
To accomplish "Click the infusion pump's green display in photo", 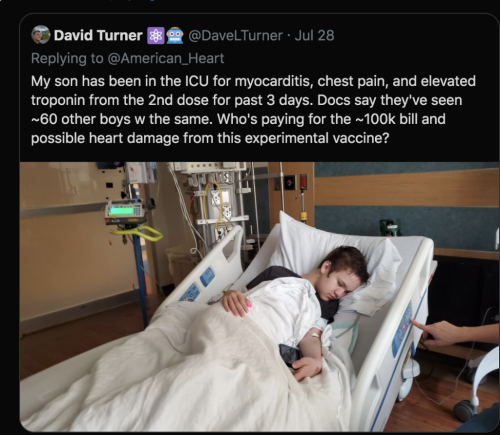I will [124, 211].
